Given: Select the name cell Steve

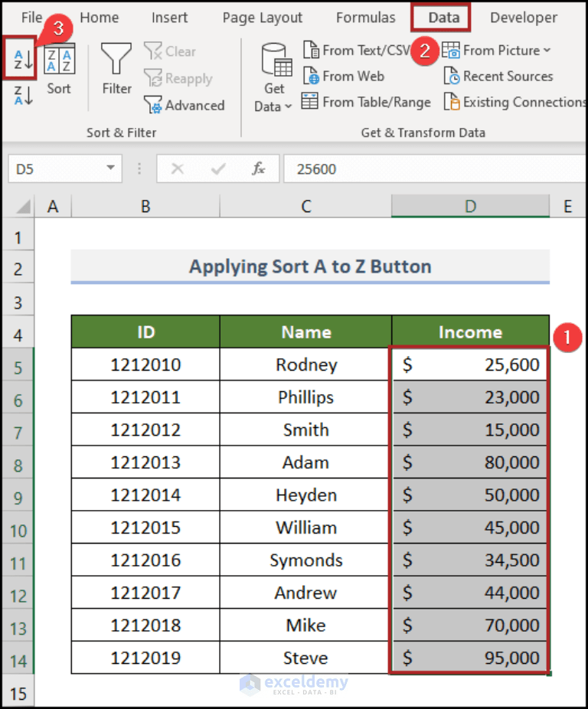Looking at the screenshot, I should (305, 658).
